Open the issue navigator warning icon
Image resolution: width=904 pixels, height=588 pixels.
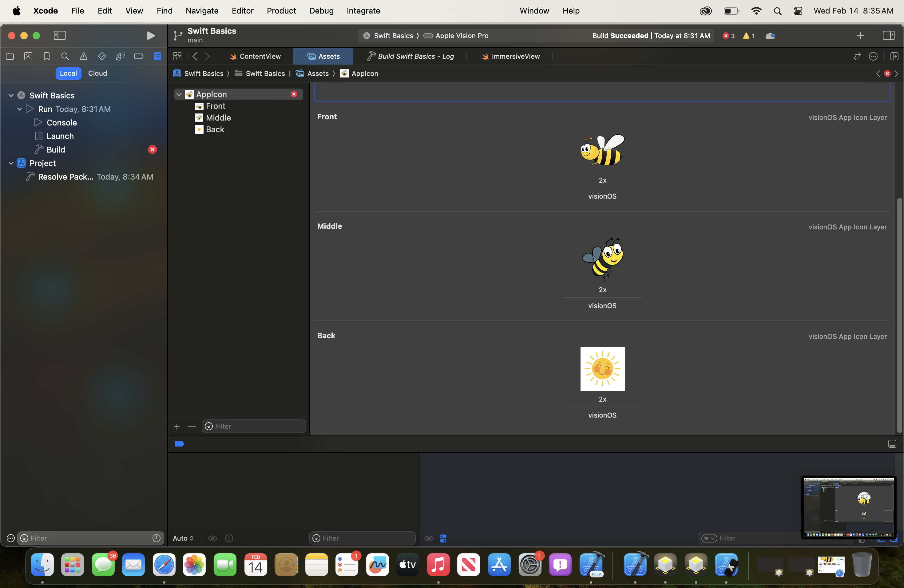click(x=84, y=57)
